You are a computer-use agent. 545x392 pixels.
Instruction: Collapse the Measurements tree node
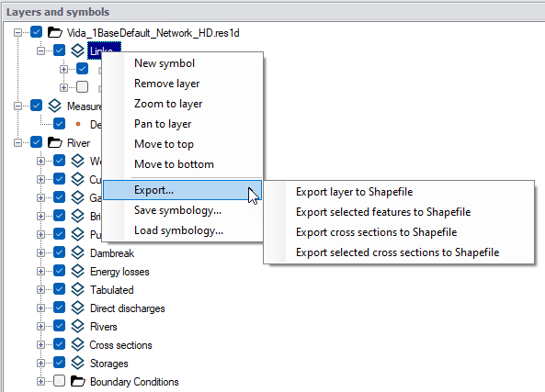(17, 106)
